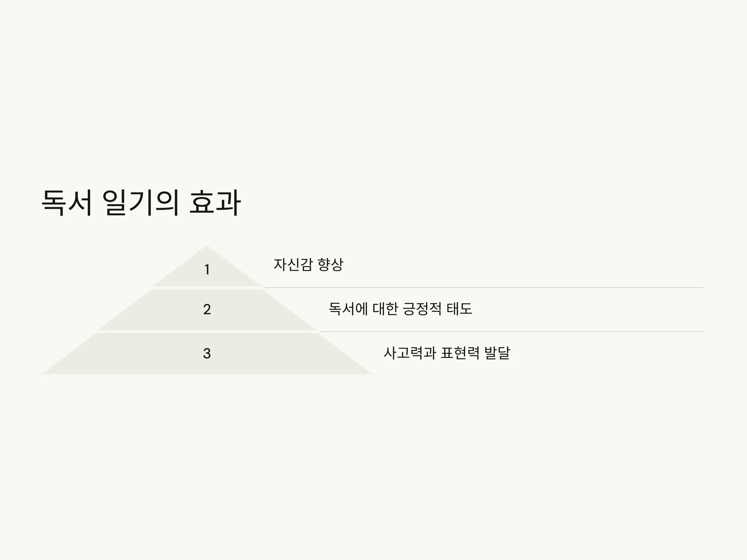The width and height of the screenshot is (747, 560).
Task: Click the word 독서 in the slide title
Action: [x=67, y=203]
